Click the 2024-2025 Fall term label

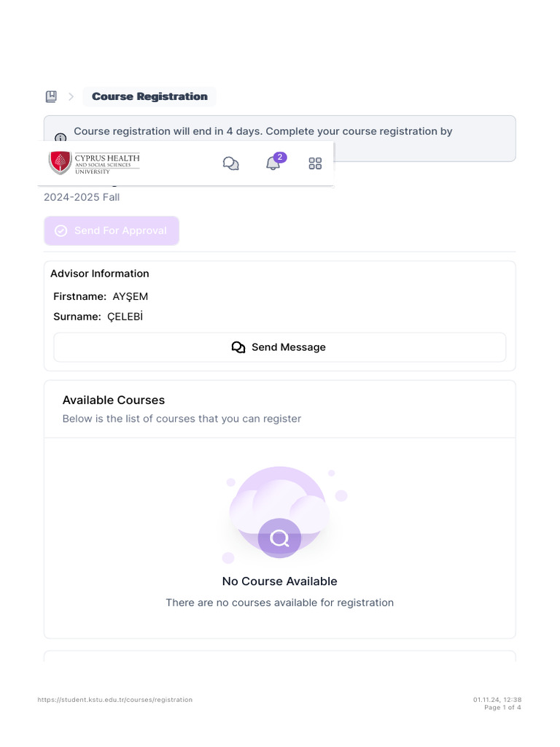[x=82, y=197]
